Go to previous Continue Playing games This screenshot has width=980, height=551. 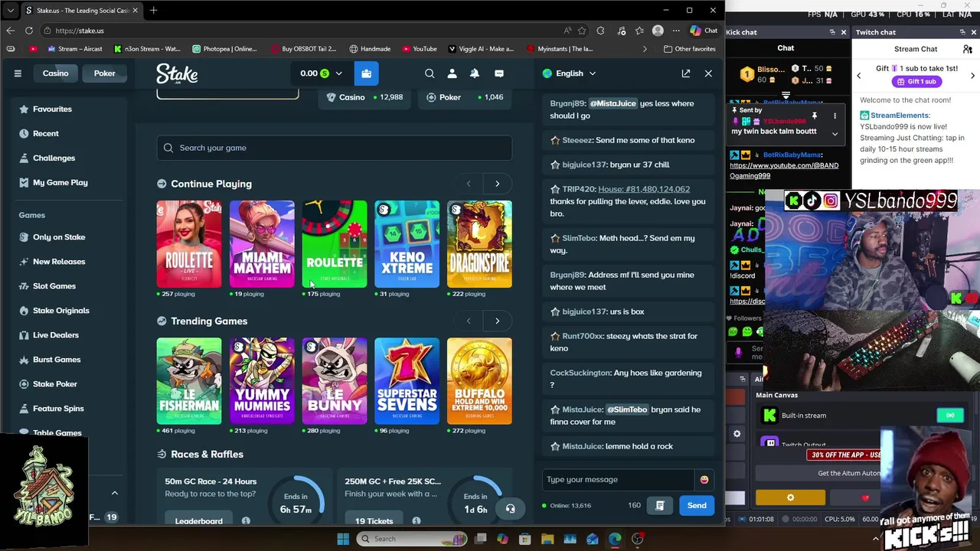click(469, 184)
